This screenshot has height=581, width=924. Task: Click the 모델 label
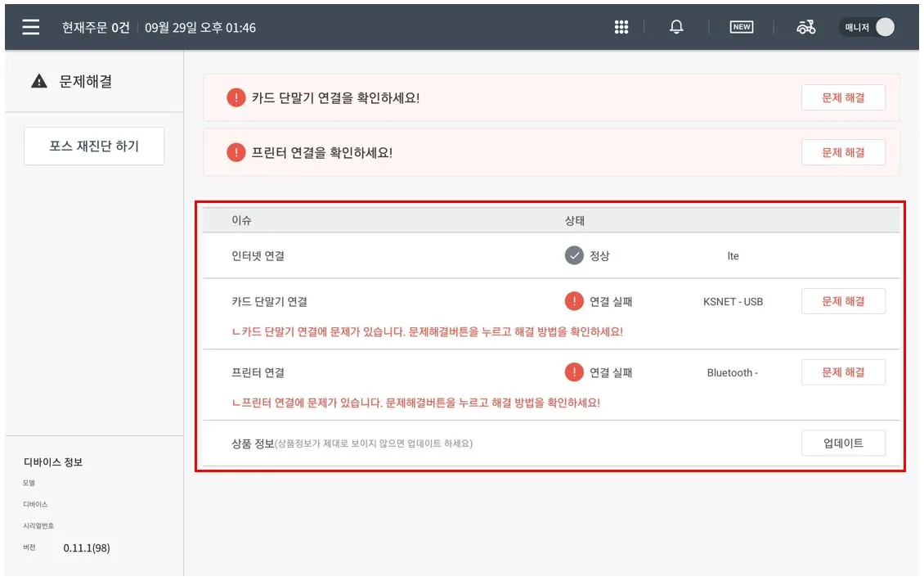29,483
